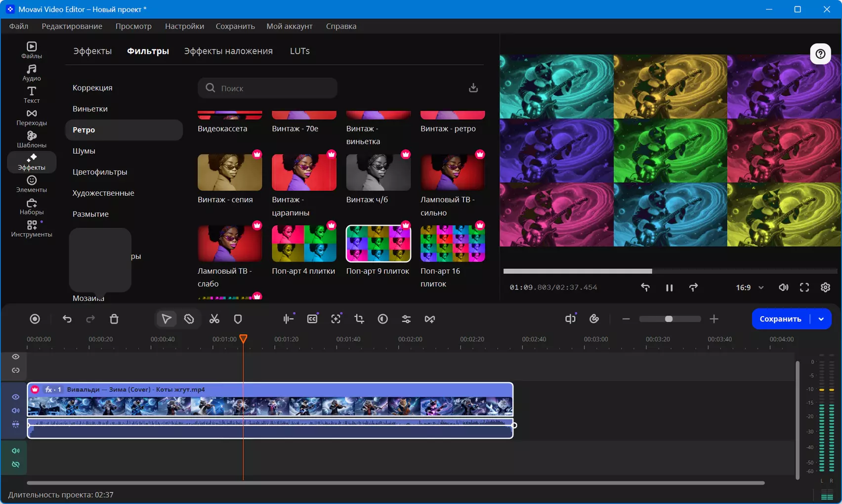Viewport: 842px width, 504px height.
Task: Add a marker with marker icon
Action: (x=238, y=319)
